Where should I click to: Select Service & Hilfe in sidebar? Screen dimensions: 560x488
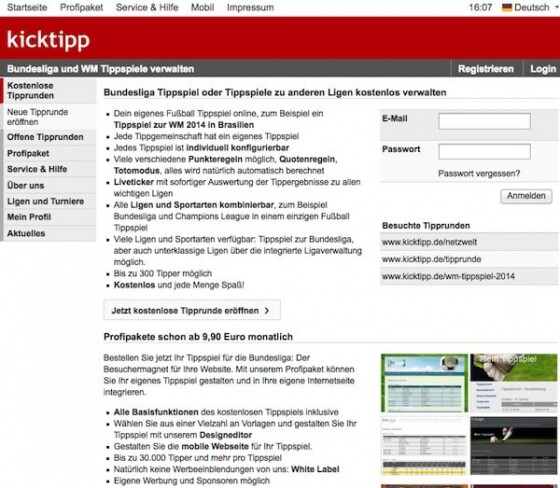coord(49,169)
